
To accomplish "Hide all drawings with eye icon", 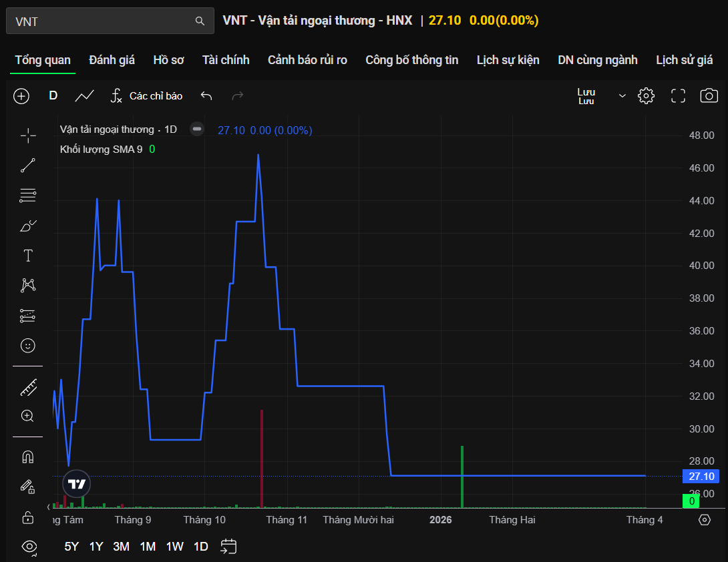I will tap(29, 547).
